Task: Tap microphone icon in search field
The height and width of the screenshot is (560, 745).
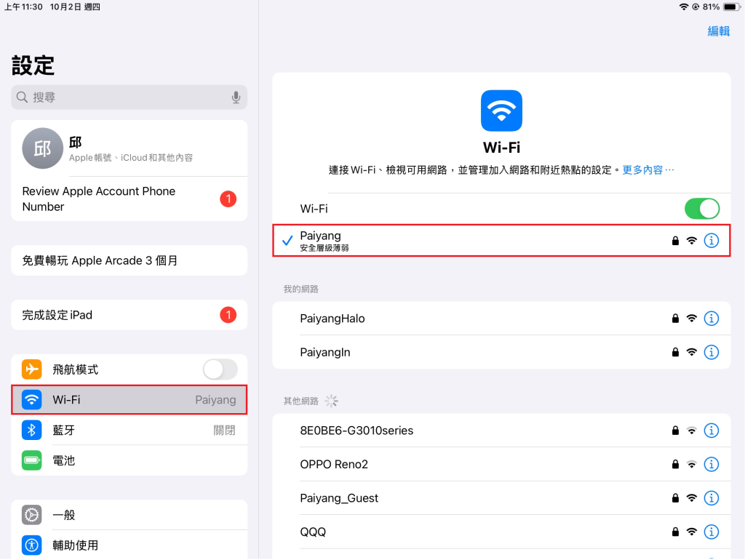Action: click(236, 97)
